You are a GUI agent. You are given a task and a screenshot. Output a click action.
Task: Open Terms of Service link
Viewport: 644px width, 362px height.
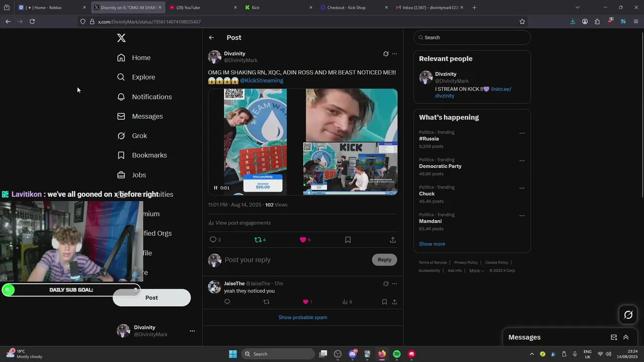433,262
